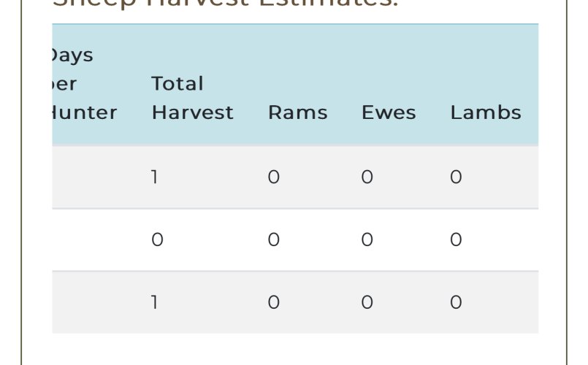Select first row Ewes value 0
Image resolution: width=588 pixels, height=365 pixels.
click(x=367, y=177)
